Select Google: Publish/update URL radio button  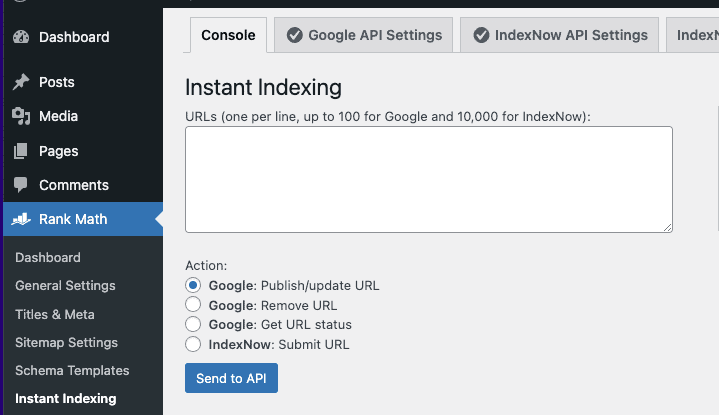[193, 285]
